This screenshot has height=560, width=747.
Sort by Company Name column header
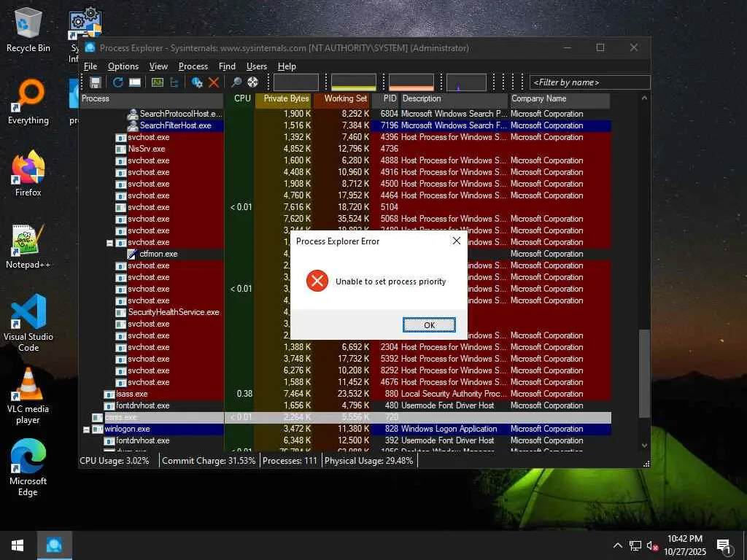(x=560, y=98)
